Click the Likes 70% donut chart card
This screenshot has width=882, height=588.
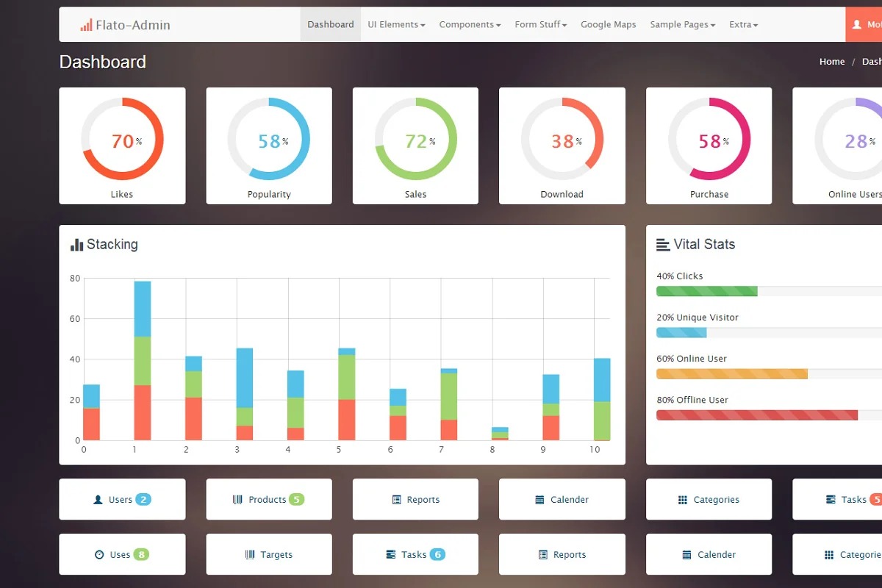click(122, 146)
